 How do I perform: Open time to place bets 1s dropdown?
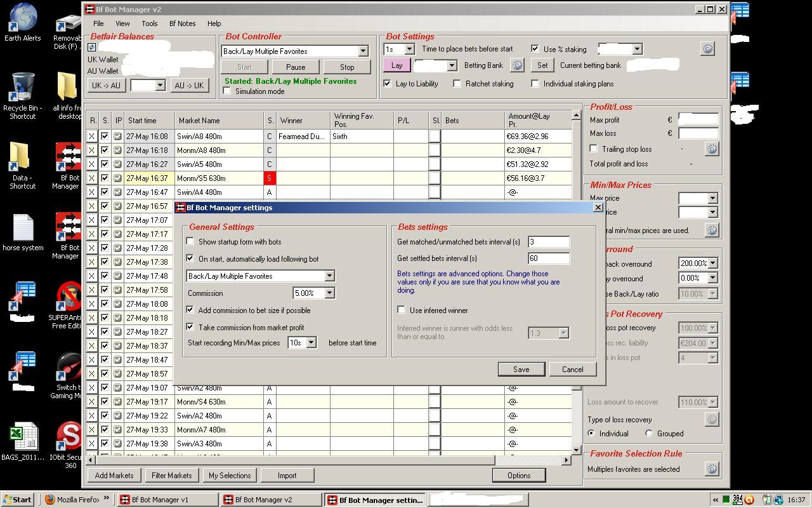(409, 49)
